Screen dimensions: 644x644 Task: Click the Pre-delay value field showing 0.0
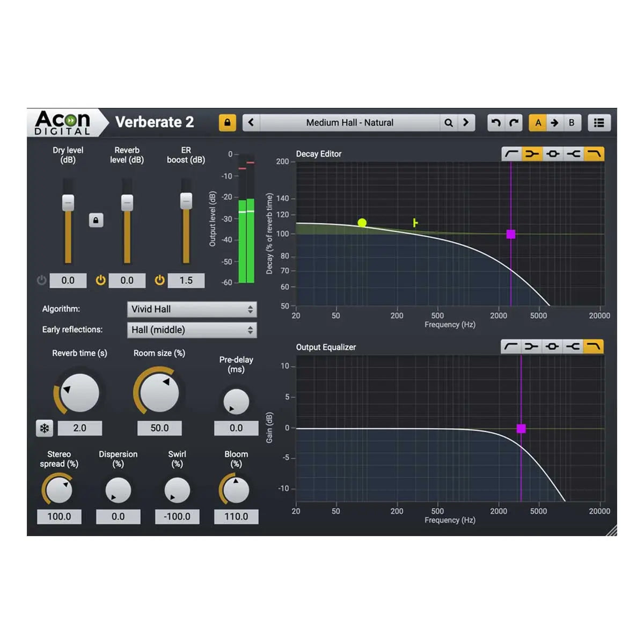click(x=235, y=428)
